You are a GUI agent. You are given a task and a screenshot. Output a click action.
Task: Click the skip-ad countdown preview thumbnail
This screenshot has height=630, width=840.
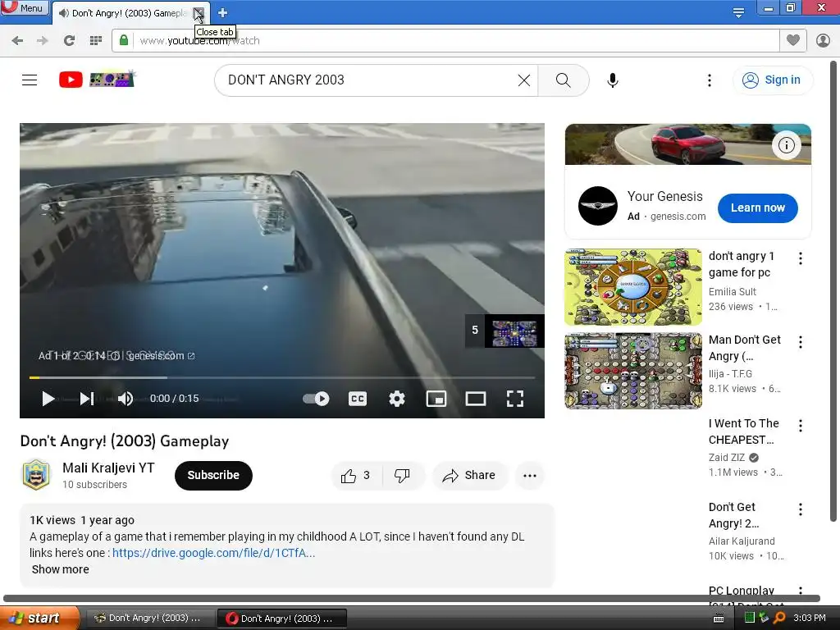click(514, 331)
